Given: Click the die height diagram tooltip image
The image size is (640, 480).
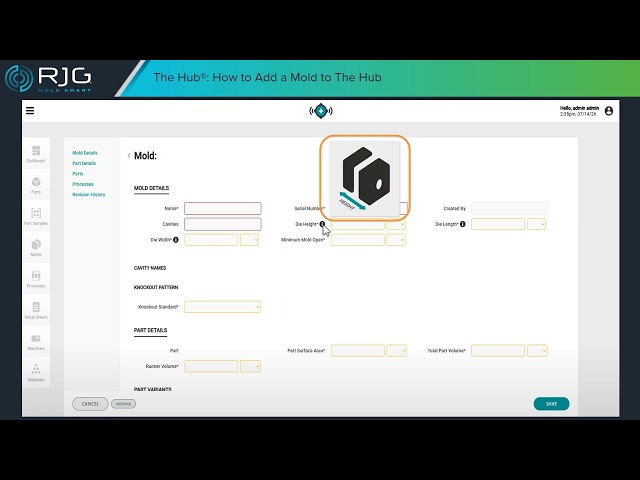Looking at the screenshot, I should point(364,178).
